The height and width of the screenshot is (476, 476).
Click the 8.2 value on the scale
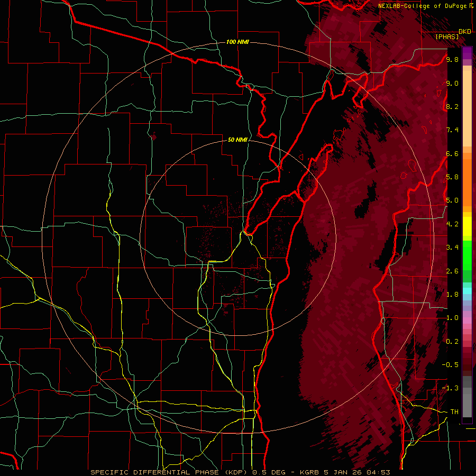452,106
